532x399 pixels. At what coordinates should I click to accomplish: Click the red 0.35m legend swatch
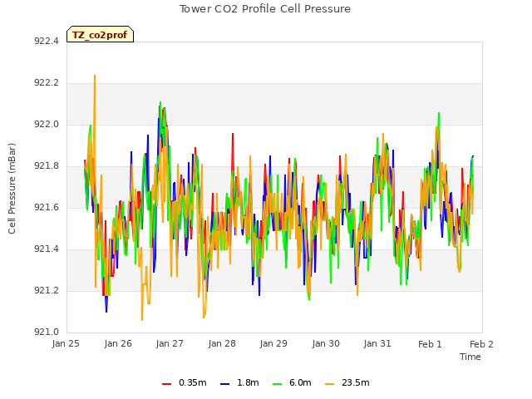coord(166,384)
